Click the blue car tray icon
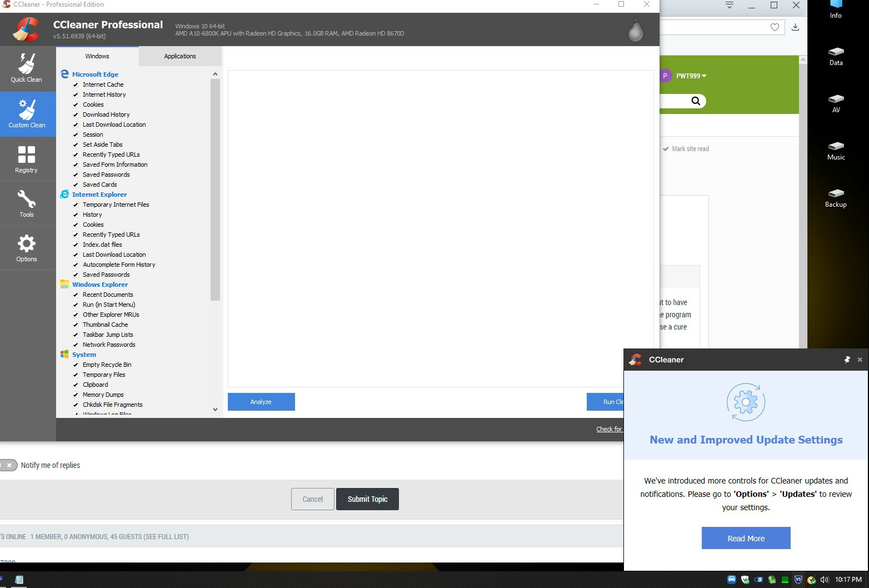The width and height of the screenshot is (869, 588). point(732,580)
